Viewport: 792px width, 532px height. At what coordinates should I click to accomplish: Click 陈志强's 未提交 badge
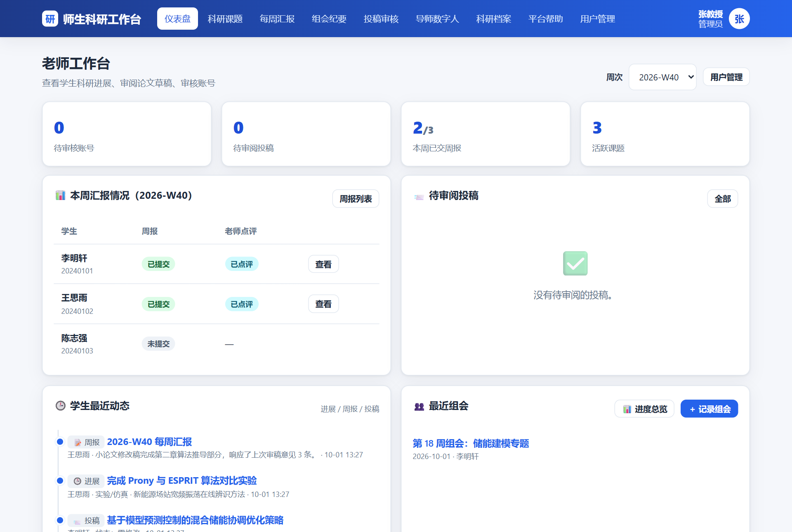[158, 344]
